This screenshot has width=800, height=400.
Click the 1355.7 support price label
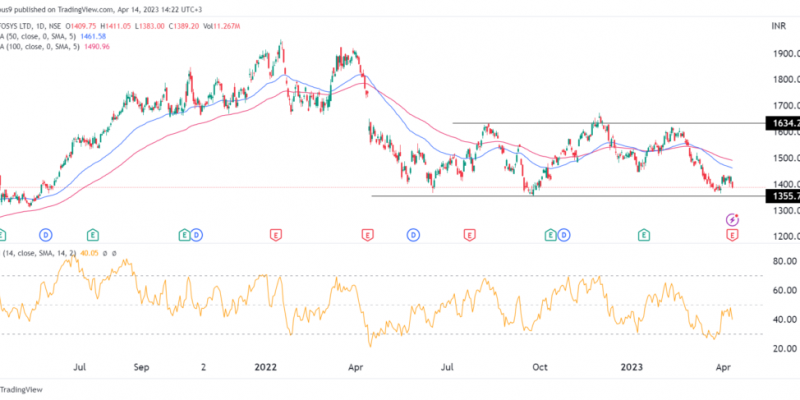pos(783,196)
